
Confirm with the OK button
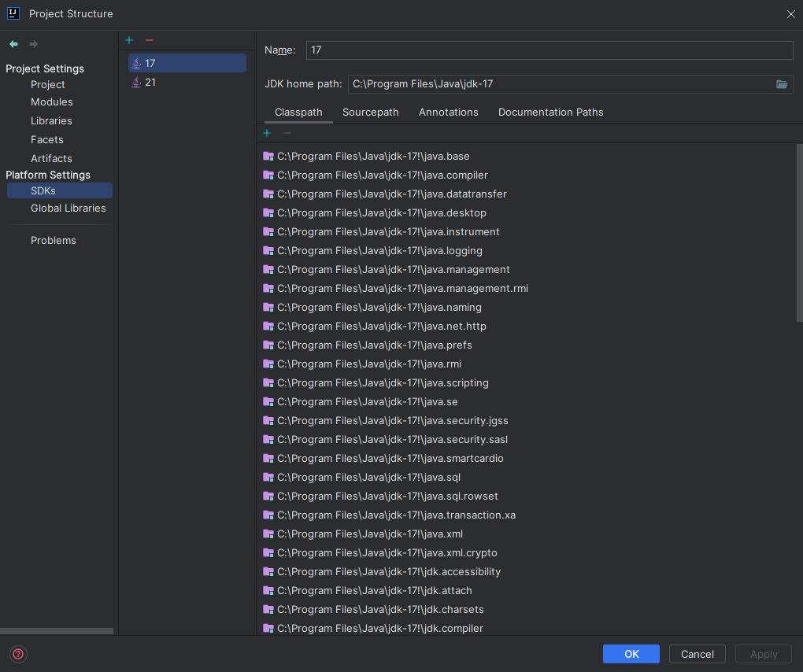point(631,654)
